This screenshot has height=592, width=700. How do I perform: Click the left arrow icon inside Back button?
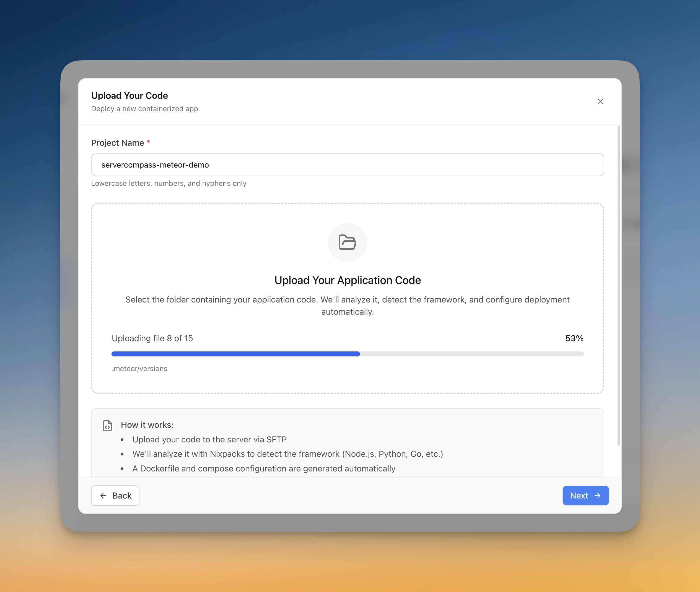point(103,495)
